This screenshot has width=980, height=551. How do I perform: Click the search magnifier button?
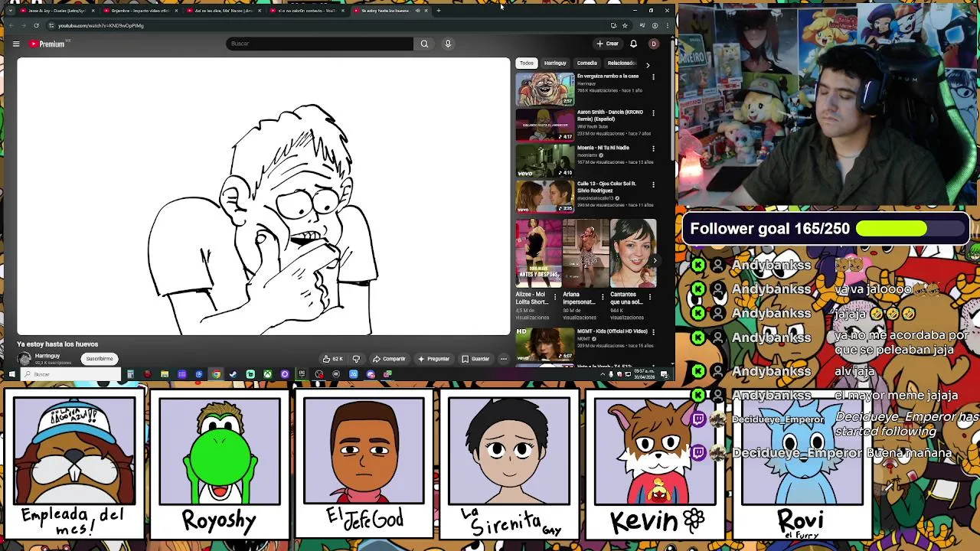pyautogui.click(x=424, y=44)
